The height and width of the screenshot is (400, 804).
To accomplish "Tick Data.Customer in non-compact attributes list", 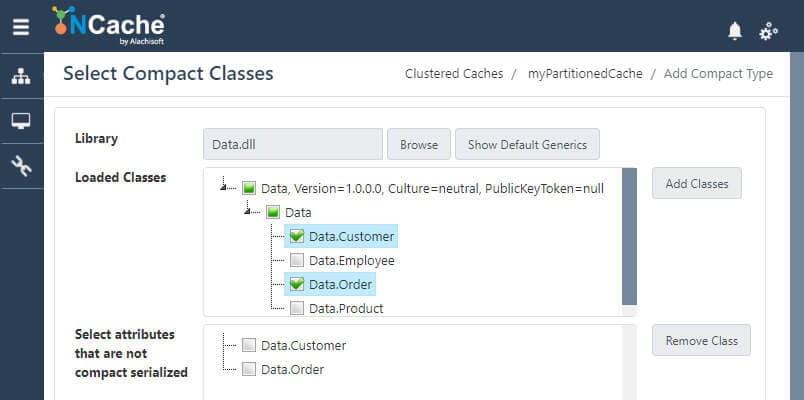I will (x=249, y=345).
